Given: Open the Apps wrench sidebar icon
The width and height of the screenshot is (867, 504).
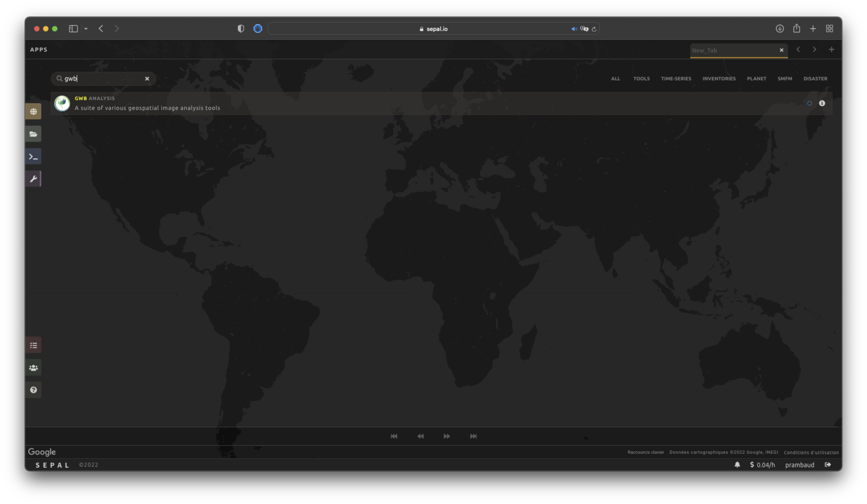Looking at the screenshot, I should click(33, 179).
